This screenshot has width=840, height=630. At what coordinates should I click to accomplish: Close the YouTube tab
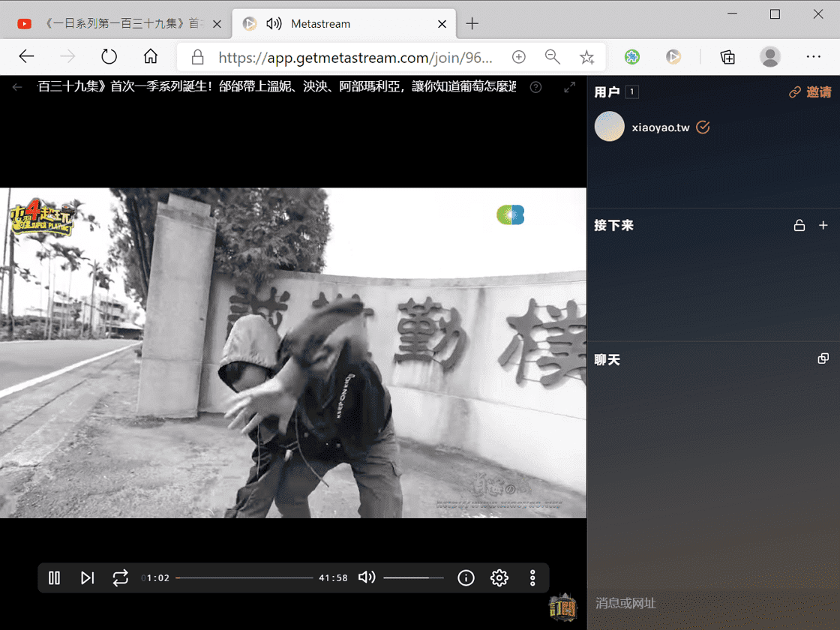[x=217, y=23]
